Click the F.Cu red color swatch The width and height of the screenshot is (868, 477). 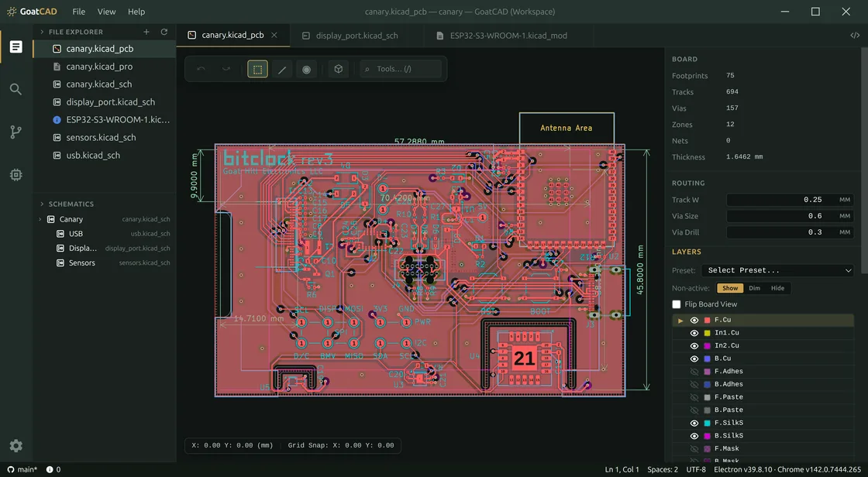707,320
